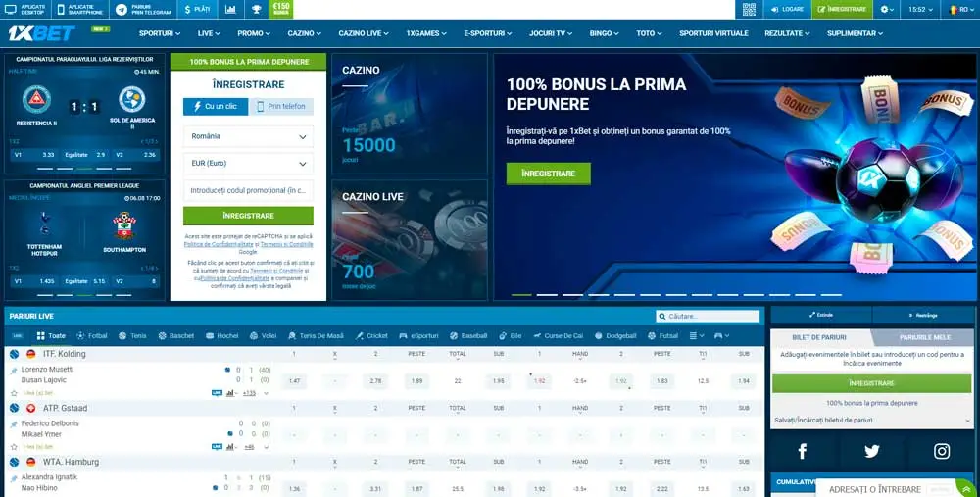Image resolution: width=980 pixels, height=497 pixels.
Task: Filter live bets by Bile
Action: tap(510, 335)
